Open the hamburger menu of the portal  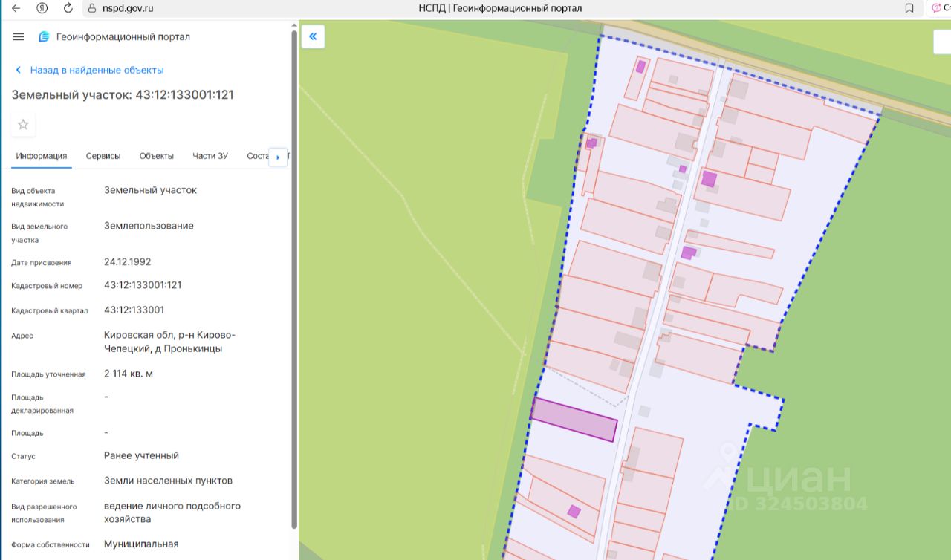(19, 36)
